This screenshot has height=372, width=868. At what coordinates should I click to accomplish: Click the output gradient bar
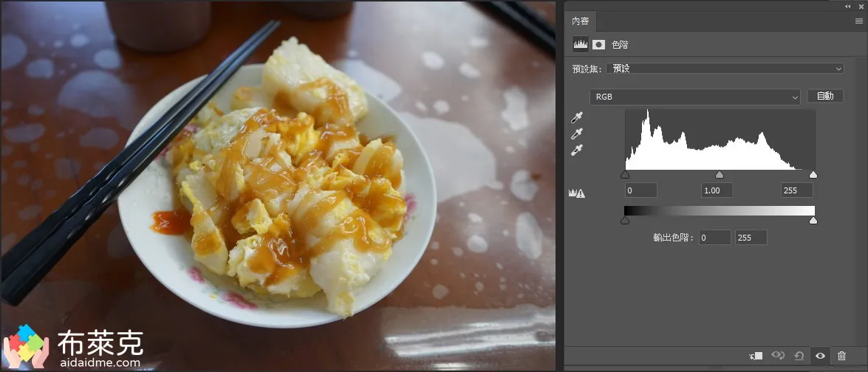719,210
